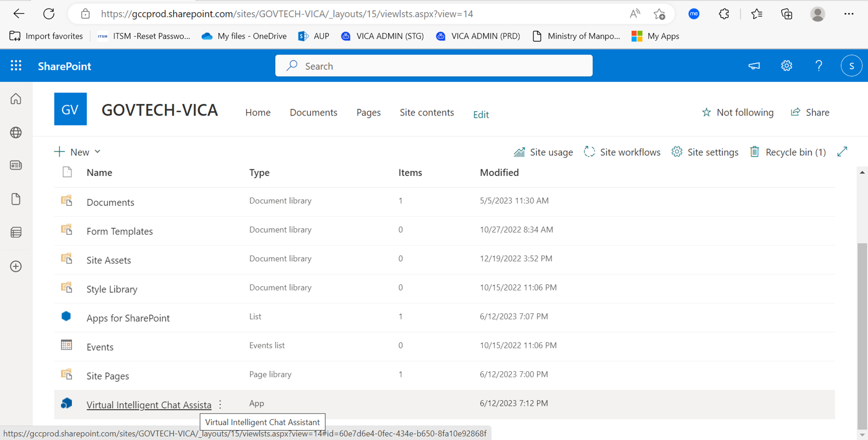Image resolution: width=868 pixels, height=440 pixels.
Task: Reload the current page
Action: click(49, 14)
